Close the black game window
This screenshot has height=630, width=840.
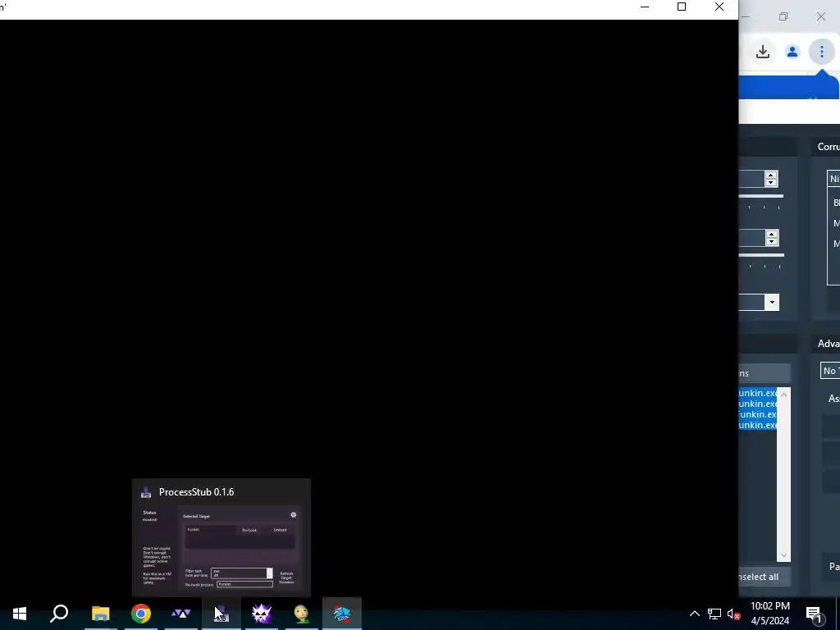coord(719,7)
